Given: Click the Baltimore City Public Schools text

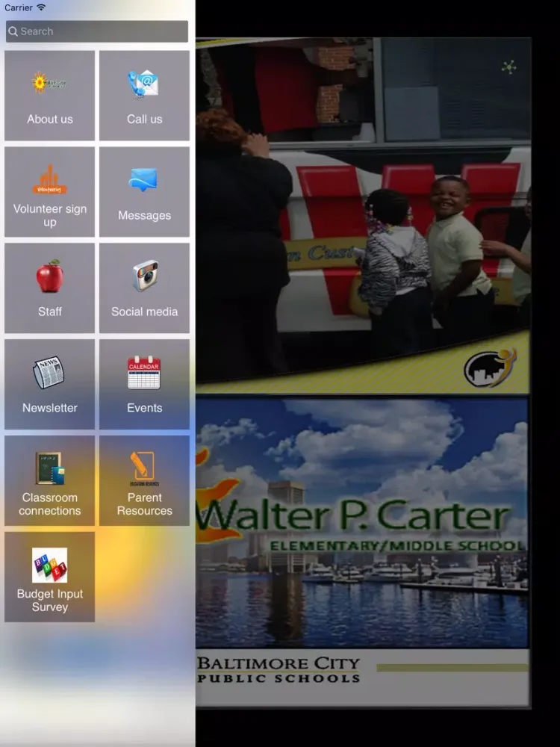Looking at the screenshot, I should (279, 670).
